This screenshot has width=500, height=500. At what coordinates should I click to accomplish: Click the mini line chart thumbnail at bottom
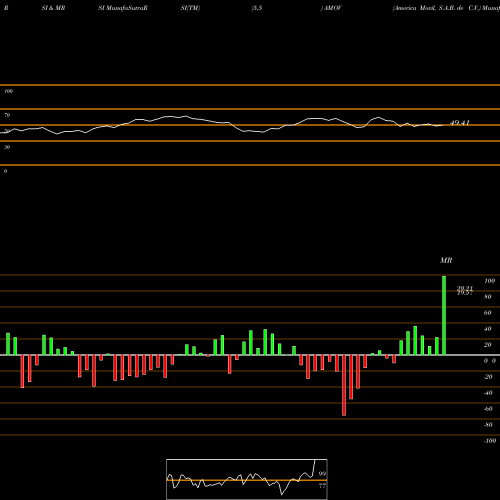(247, 479)
